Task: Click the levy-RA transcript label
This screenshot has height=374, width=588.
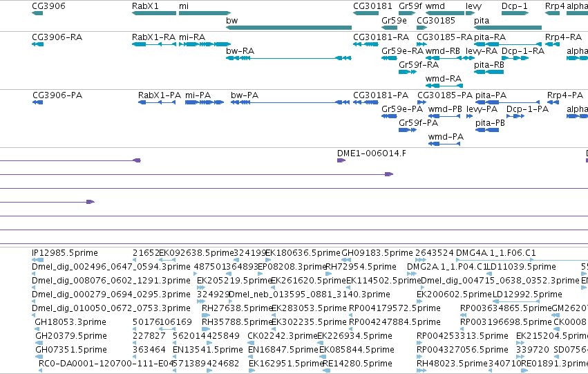Action: click(x=482, y=50)
